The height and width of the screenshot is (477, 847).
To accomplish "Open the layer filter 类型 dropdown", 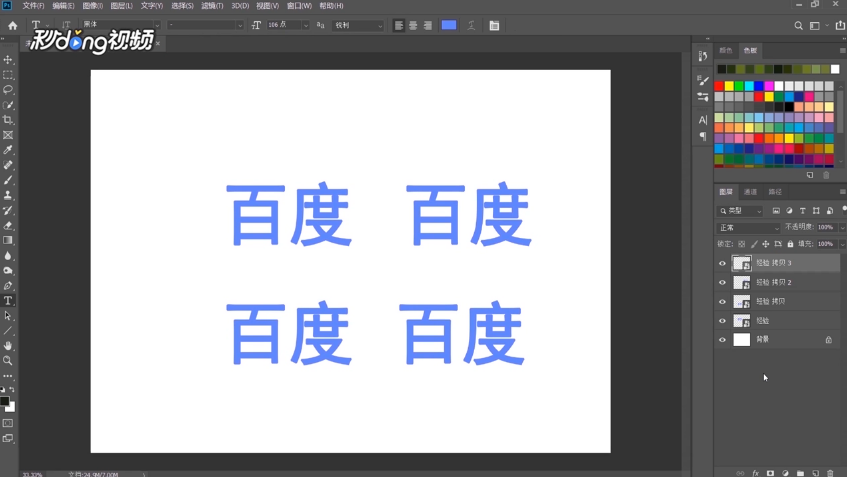I will pyautogui.click(x=740, y=211).
